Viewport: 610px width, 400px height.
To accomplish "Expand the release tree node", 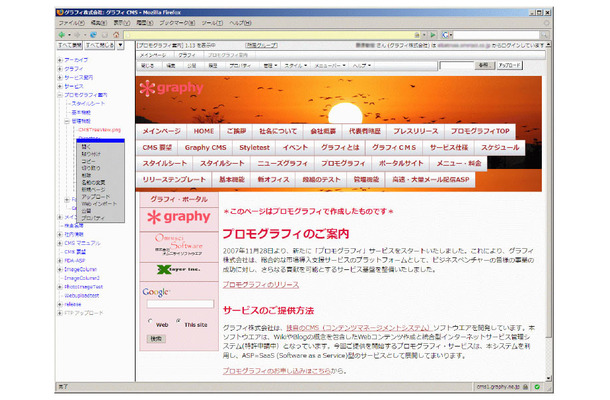I will coord(60,304).
